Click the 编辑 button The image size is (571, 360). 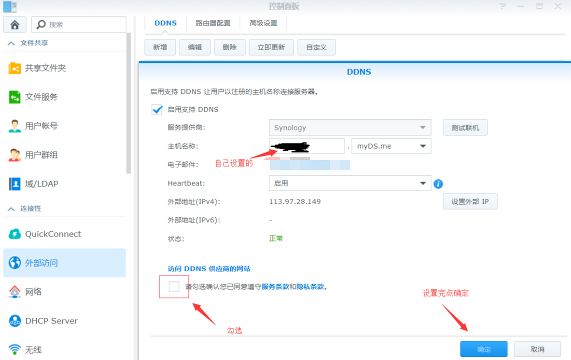pos(195,47)
